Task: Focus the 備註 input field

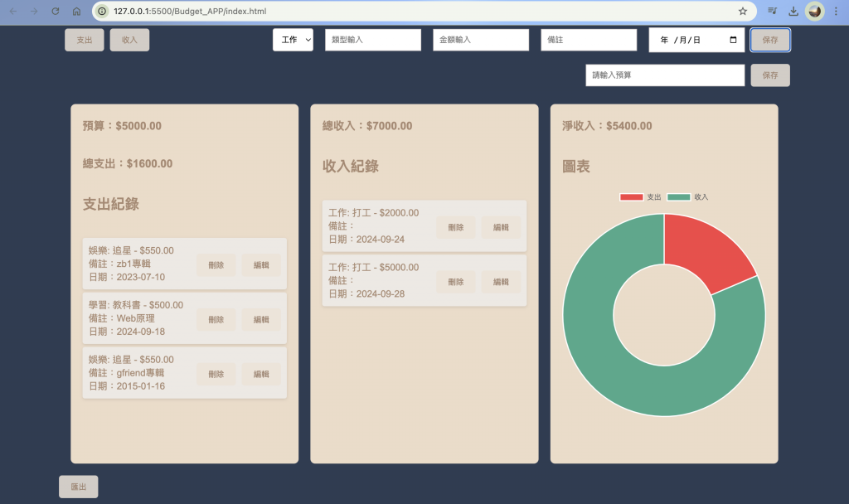Action: pos(589,40)
